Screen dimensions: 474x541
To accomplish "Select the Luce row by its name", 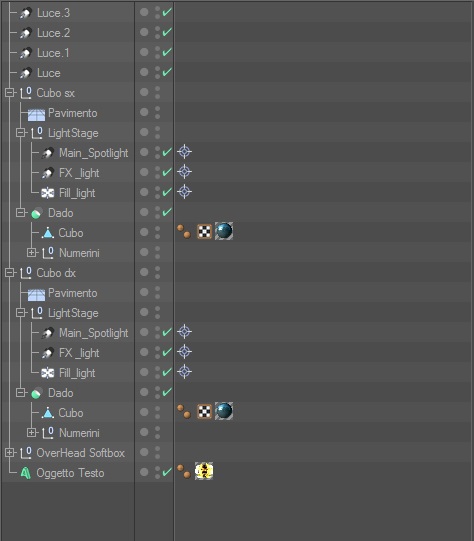I will pyautogui.click(x=49, y=73).
